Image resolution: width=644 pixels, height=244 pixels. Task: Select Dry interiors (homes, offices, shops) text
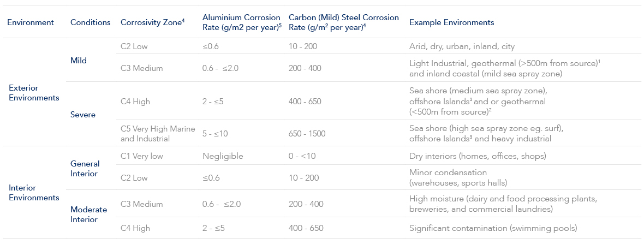pyautogui.click(x=478, y=156)
